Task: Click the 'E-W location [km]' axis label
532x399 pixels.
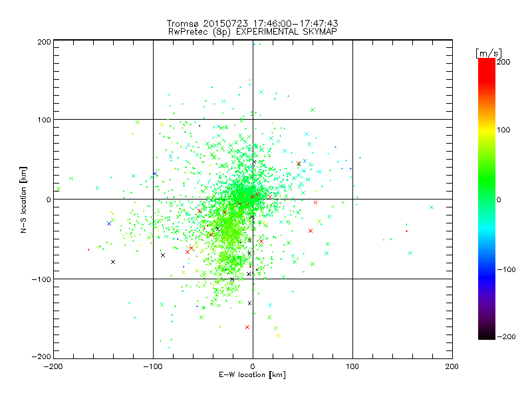Action: (252, 375)
